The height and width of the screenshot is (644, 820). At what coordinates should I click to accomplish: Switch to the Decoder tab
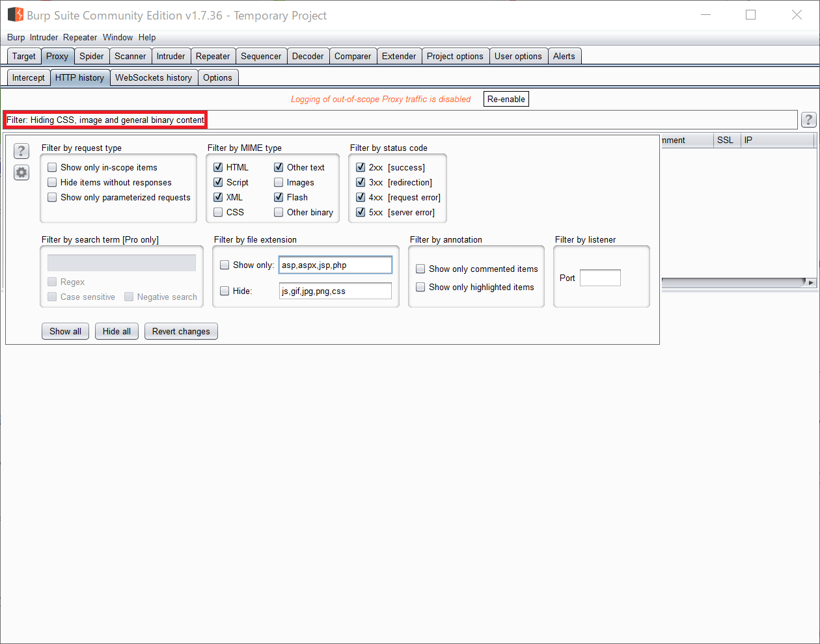(308, 56)
